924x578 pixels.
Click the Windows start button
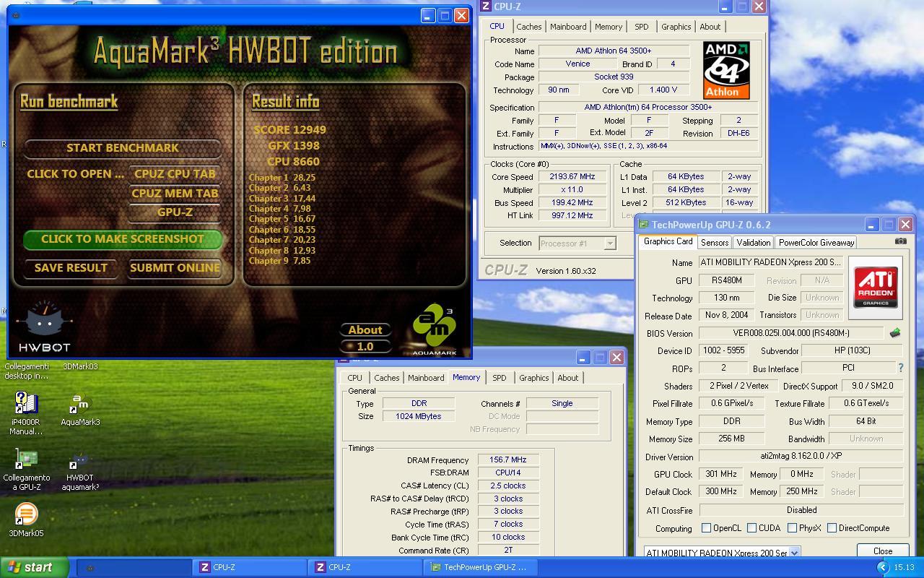(35, 567)
